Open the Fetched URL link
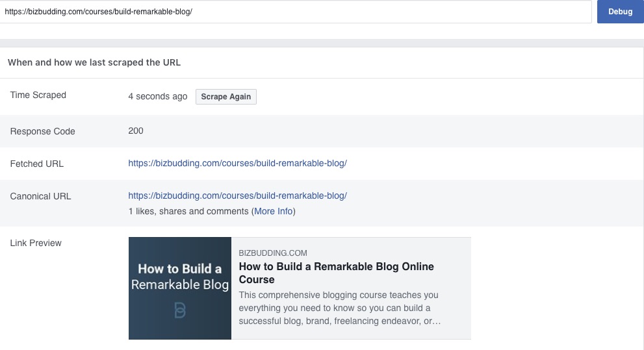 click(237, 163)
